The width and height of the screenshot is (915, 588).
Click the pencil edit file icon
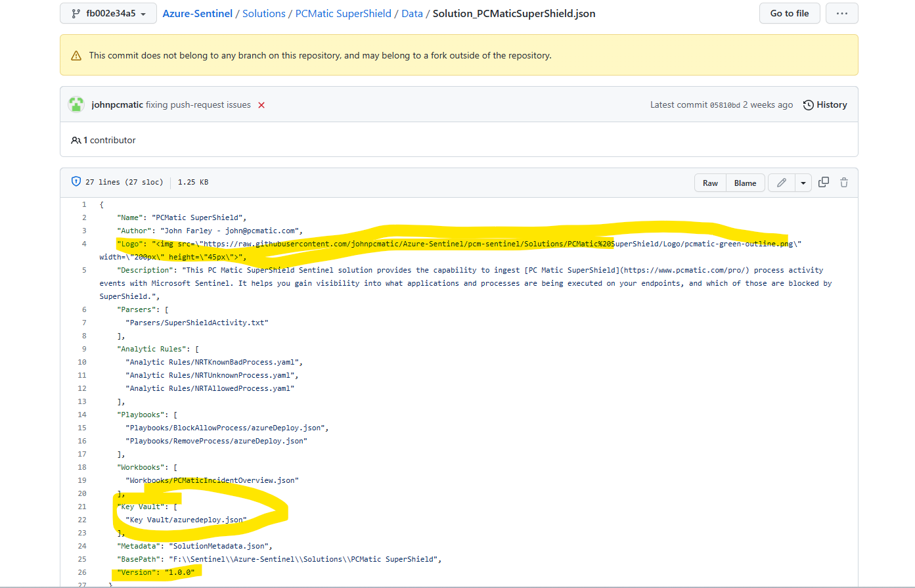[782, 183]
